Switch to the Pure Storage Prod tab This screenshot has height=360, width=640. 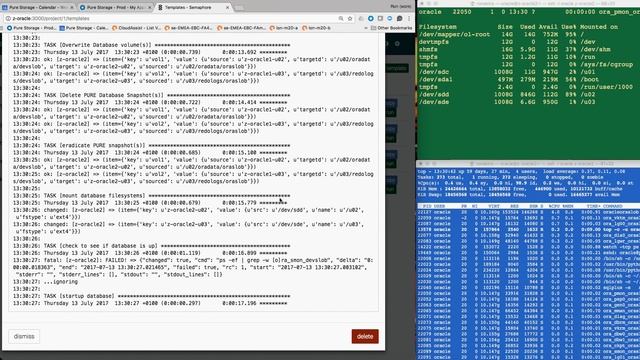click(115, 7)
